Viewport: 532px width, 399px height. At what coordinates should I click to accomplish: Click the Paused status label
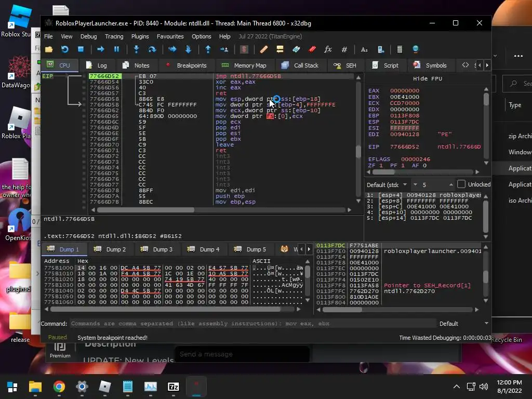57,337
